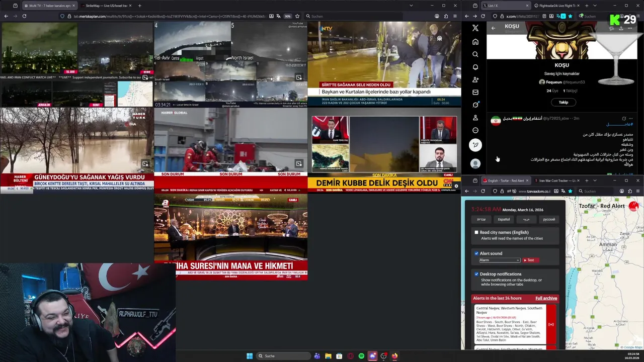Open the 1 Takipçi followers link
Image resolution: width=644 pixels, height=362 pixels.
(x=570, y=91)
